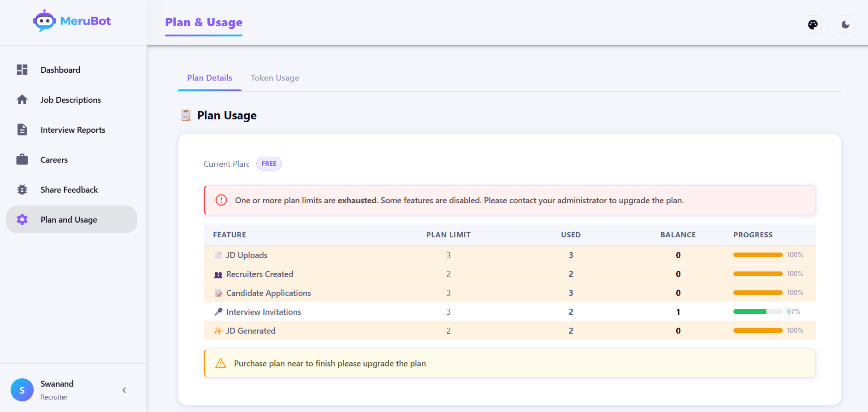
Task: Click the Recruiters Created feature label
Action: [x=260, y=274]
